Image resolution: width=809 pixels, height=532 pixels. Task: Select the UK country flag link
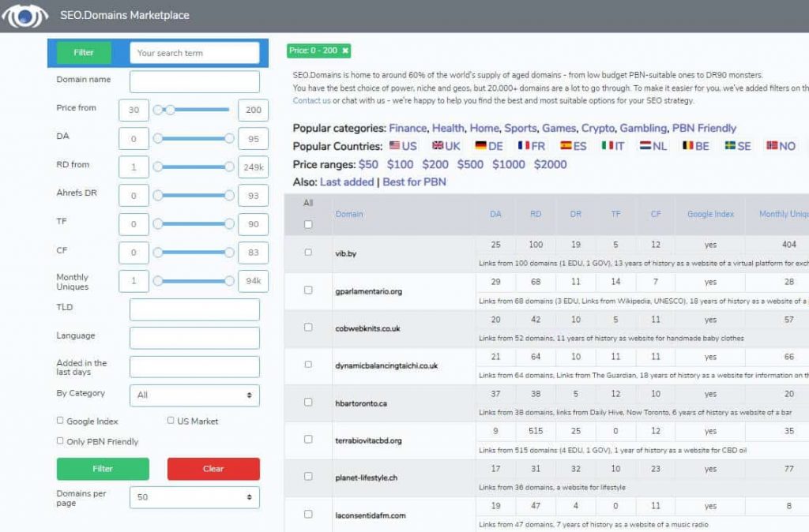pyautogui.click(x=446, y=146)
